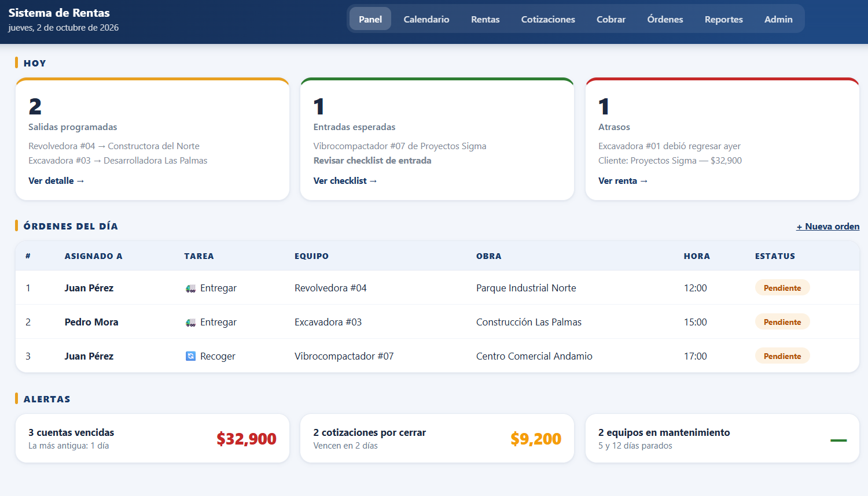Click the Revolvedora #04 equipment cell
This screenshot has height=496, width=868.
click(x=330, y=288)
